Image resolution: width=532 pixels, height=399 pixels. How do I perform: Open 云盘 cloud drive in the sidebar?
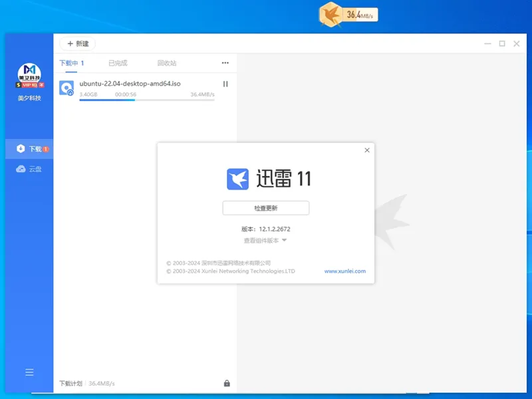29,169
